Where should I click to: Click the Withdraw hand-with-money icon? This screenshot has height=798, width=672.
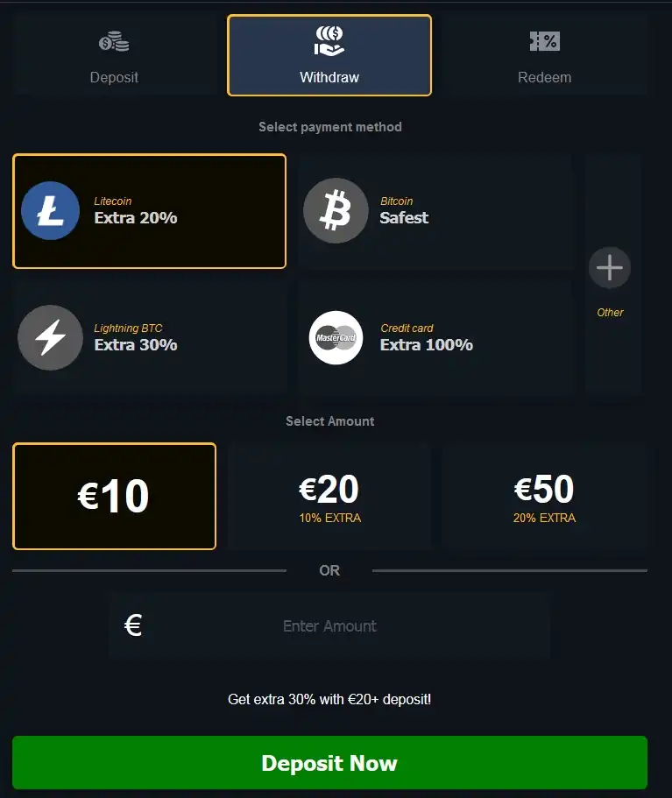[329, 40]
